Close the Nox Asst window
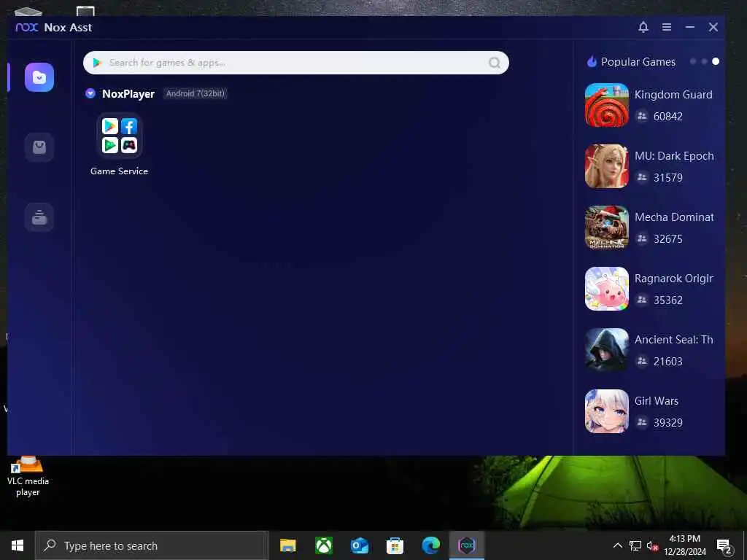 [713, 27]
